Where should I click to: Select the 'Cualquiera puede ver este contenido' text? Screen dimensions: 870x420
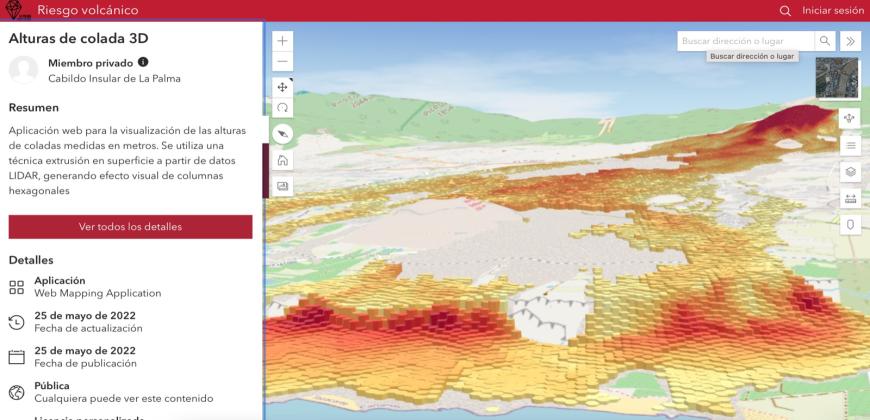pos(124,398)
